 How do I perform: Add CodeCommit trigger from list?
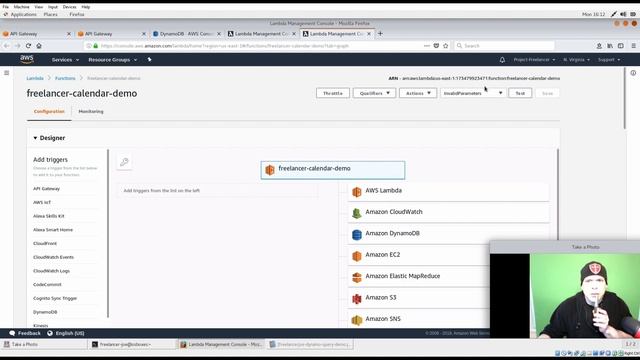(47, 284)
